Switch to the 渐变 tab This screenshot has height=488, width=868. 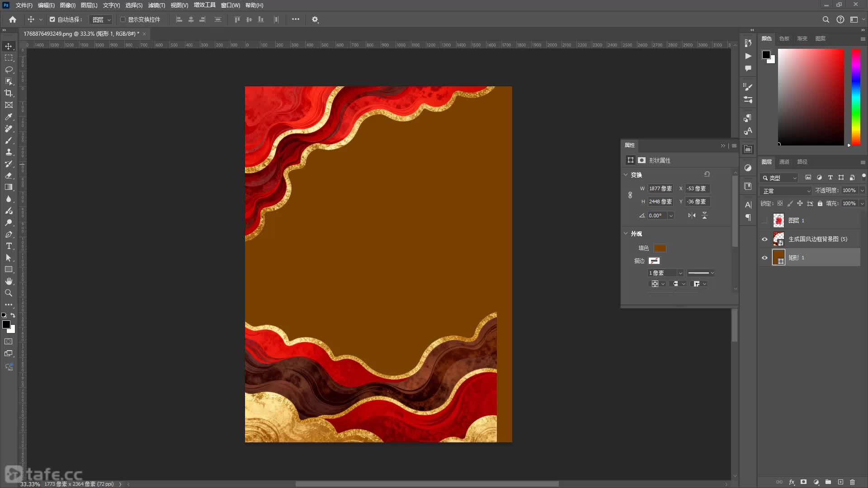802,38
